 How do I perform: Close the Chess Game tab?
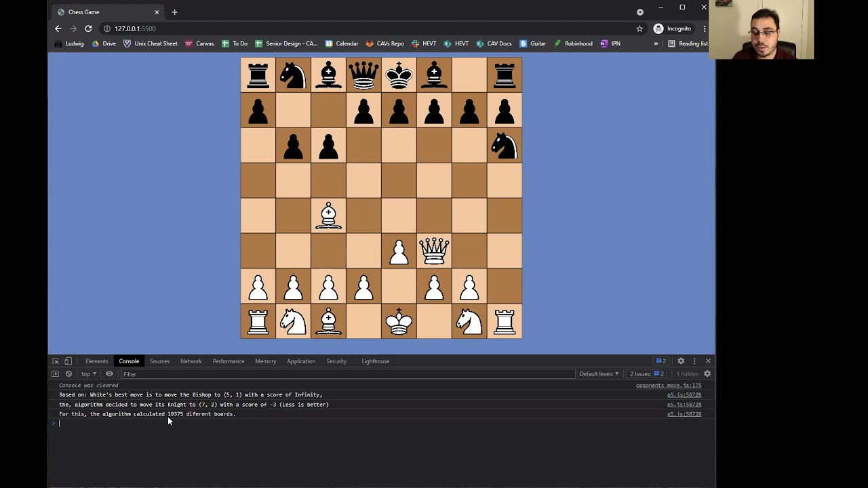pyautogui.click(x=157, y=12)
